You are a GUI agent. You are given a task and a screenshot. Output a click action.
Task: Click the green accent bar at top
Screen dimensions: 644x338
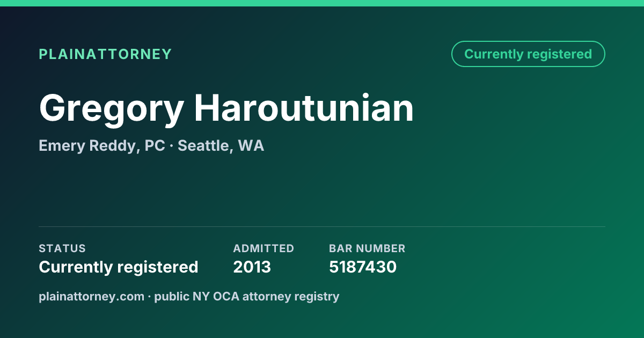[322, 3]
